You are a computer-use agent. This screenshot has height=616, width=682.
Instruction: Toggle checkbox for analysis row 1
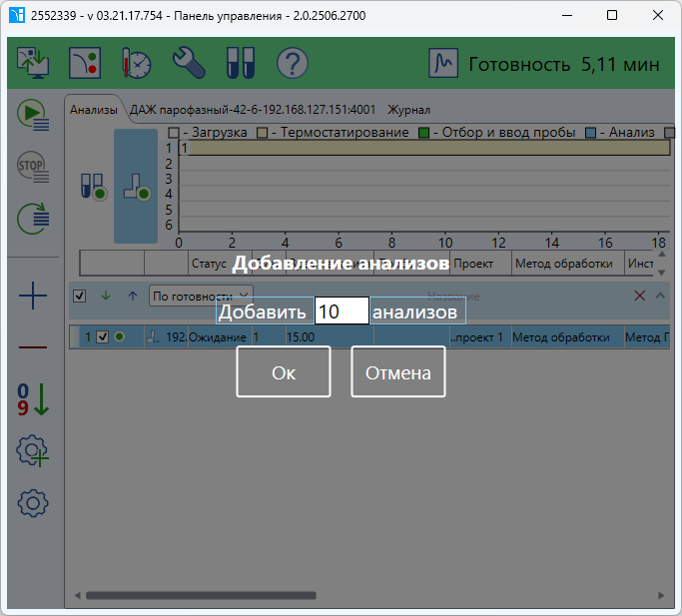click(102, 337)
